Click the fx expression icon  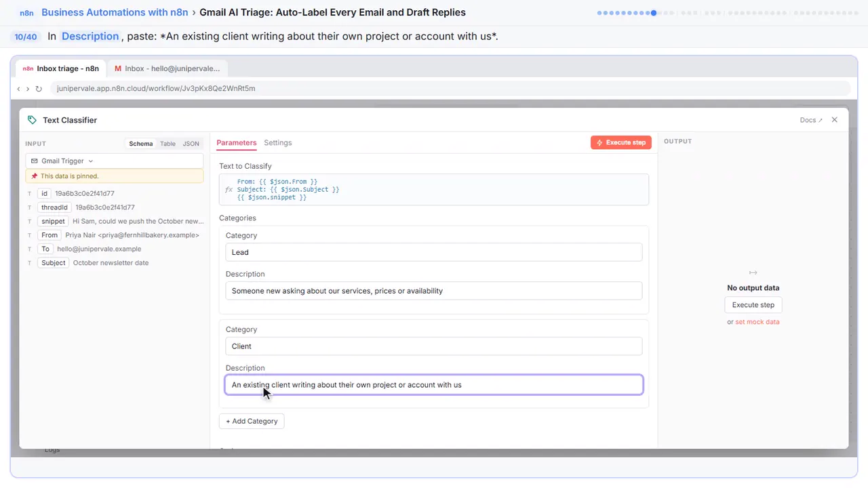tap(229, 190)
